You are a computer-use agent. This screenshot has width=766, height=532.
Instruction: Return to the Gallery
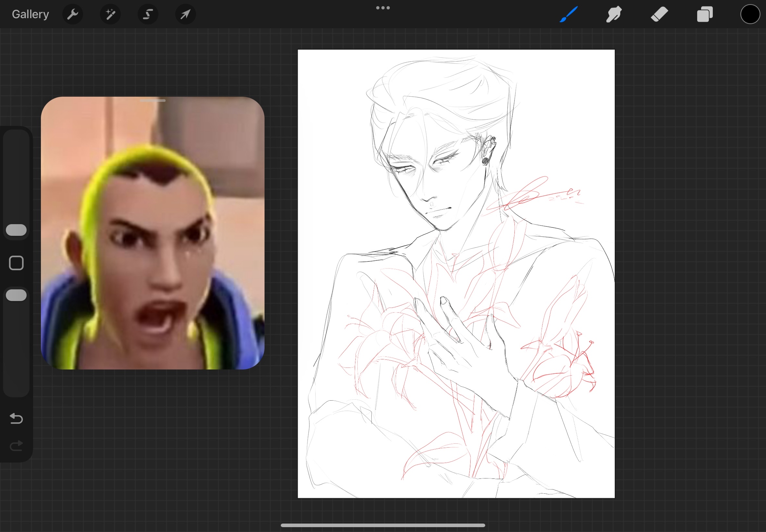pos(30,14)
